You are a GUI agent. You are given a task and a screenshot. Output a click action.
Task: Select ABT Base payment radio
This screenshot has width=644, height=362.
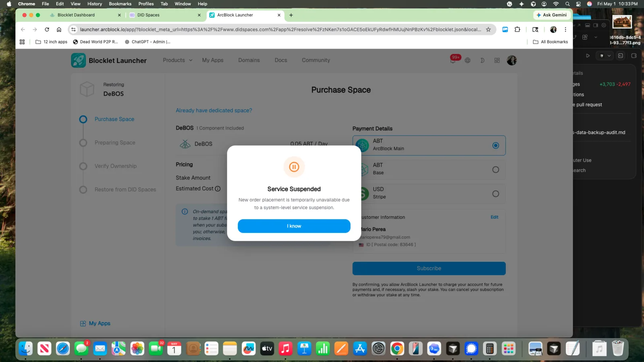(x=495, y=170)
